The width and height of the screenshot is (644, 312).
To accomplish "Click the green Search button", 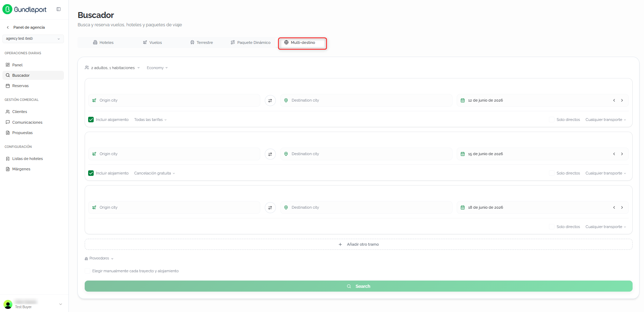I will (358, 286).
